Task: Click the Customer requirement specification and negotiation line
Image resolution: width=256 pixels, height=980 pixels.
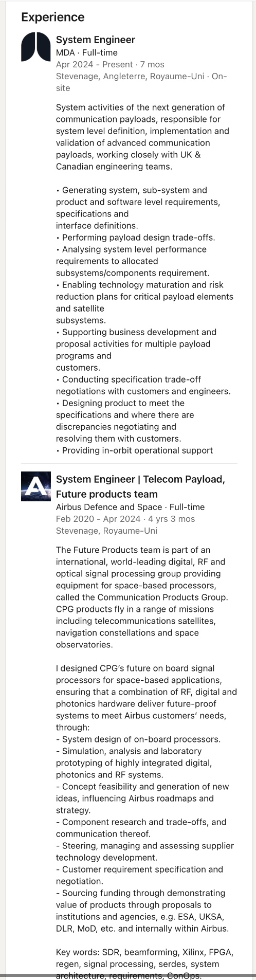Action: tap(139, 876)
